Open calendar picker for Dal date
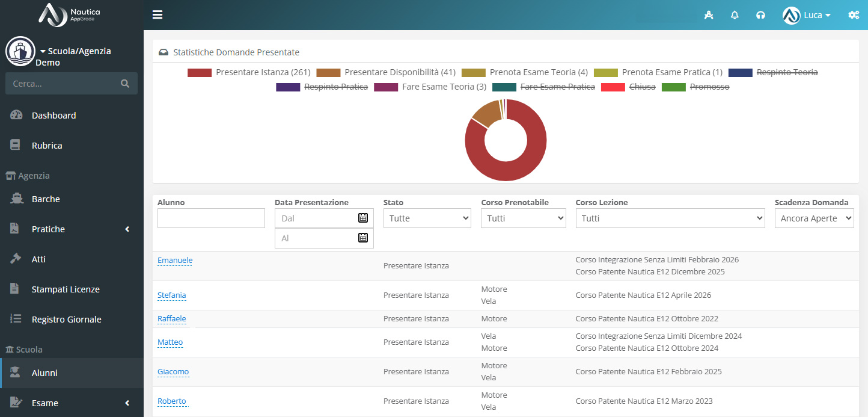This screenshot has width=868, height=417. click(x=363, y=218)
